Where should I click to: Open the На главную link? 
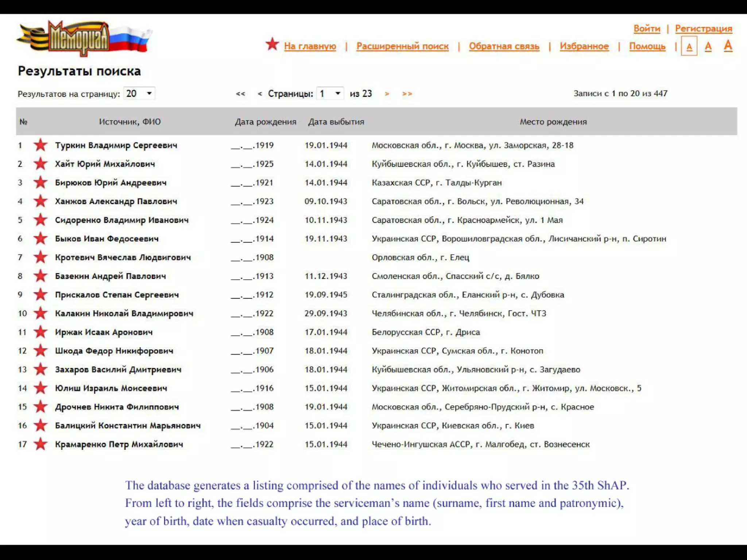click(x=310, y=46)
